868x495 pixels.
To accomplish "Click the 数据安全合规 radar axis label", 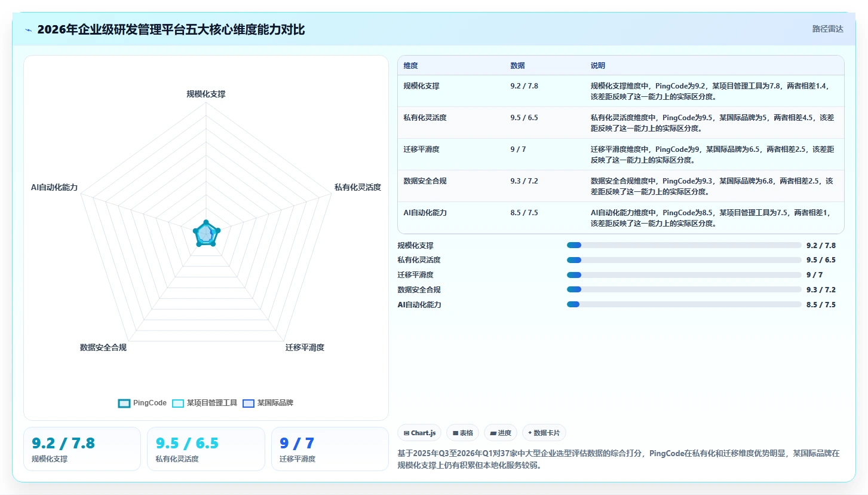I will 103,347.
